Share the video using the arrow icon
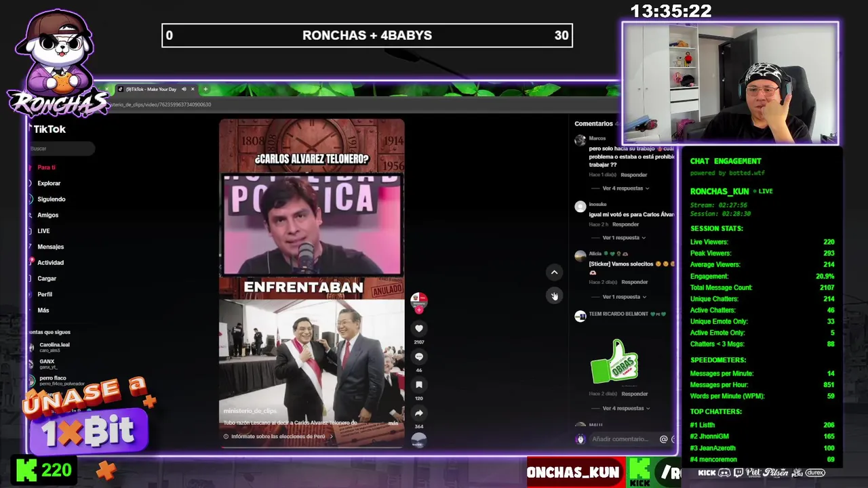 (418, 413)
